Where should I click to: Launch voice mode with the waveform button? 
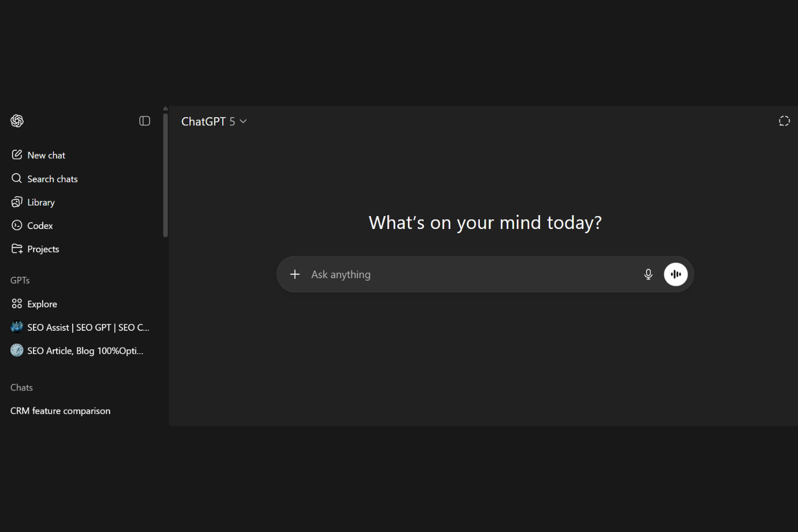click(x=676, y=274)
